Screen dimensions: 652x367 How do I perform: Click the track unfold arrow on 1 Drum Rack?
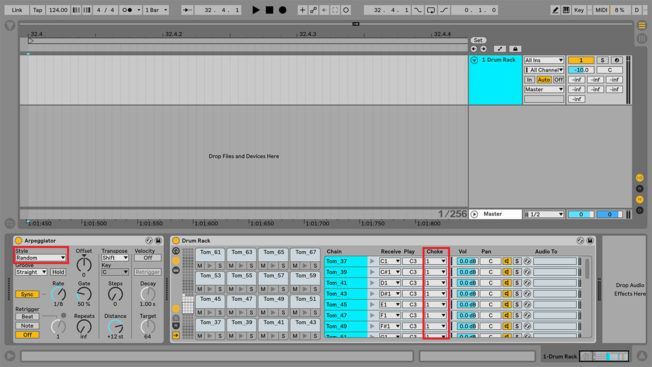click(x=474, y=60)
